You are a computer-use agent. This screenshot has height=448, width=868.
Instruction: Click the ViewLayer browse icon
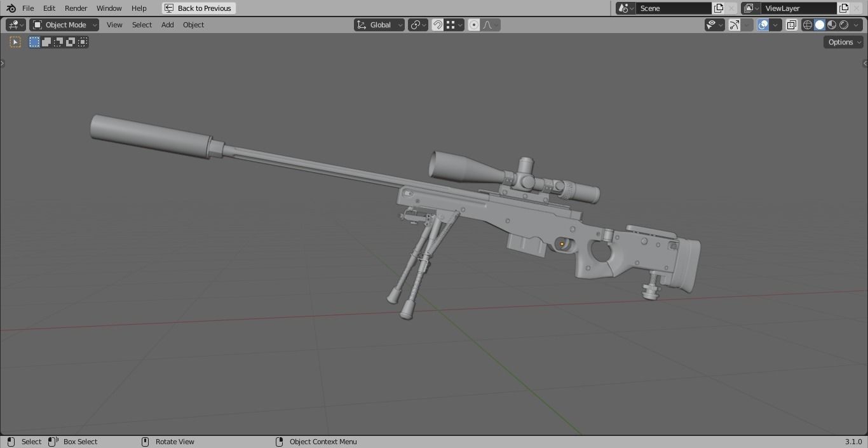(x=751, y=8)
